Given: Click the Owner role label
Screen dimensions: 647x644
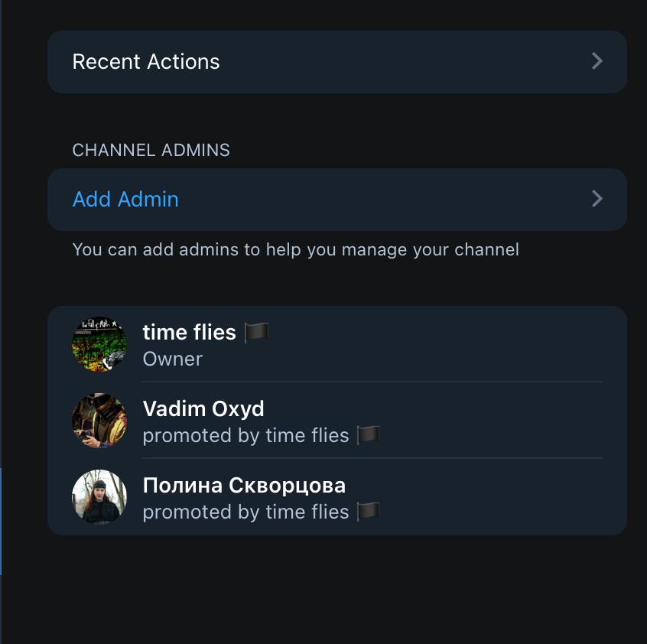Looking at the screenshot, I should point(173,359).
